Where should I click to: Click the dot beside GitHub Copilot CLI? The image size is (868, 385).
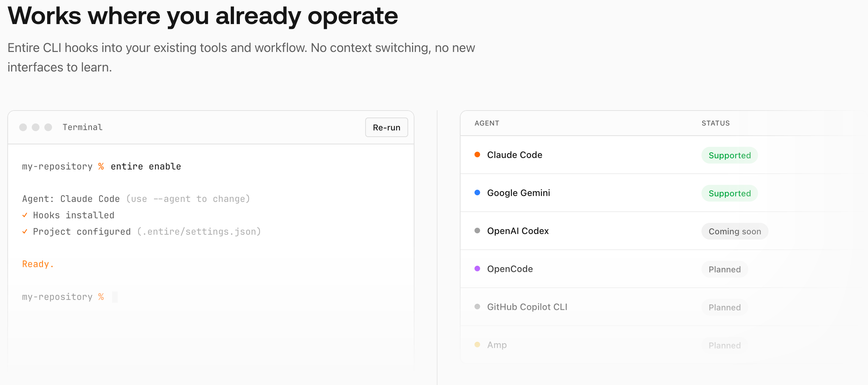477,307
